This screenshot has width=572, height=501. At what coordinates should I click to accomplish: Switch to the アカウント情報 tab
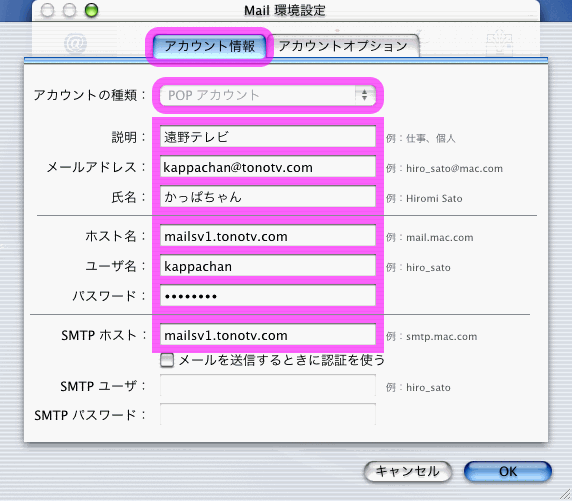[x=209, y=46]
